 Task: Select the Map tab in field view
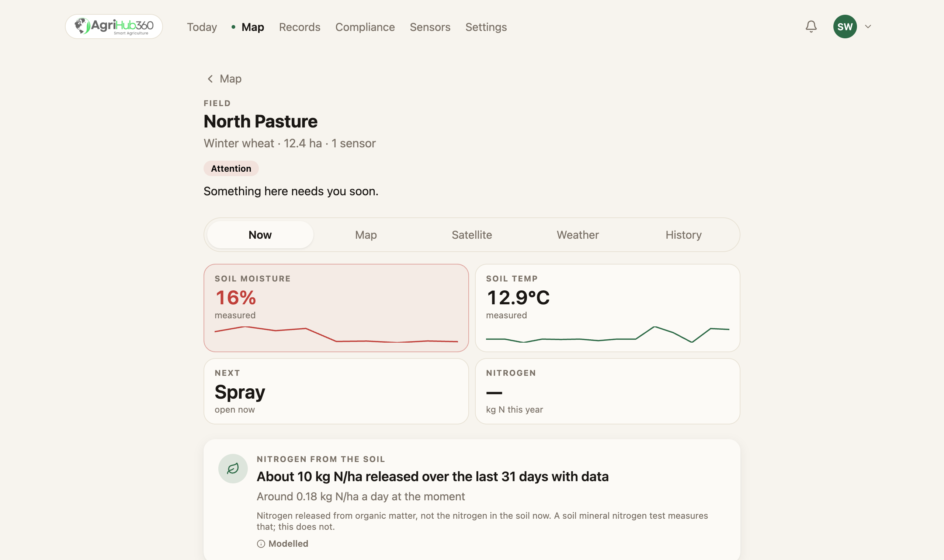pos(366,235)
